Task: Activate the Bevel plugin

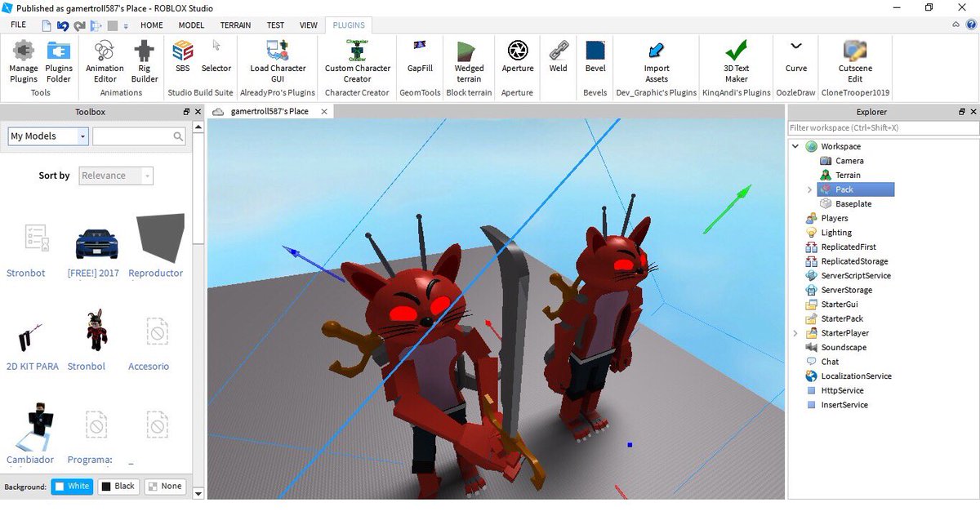Action: click(595, 57)
